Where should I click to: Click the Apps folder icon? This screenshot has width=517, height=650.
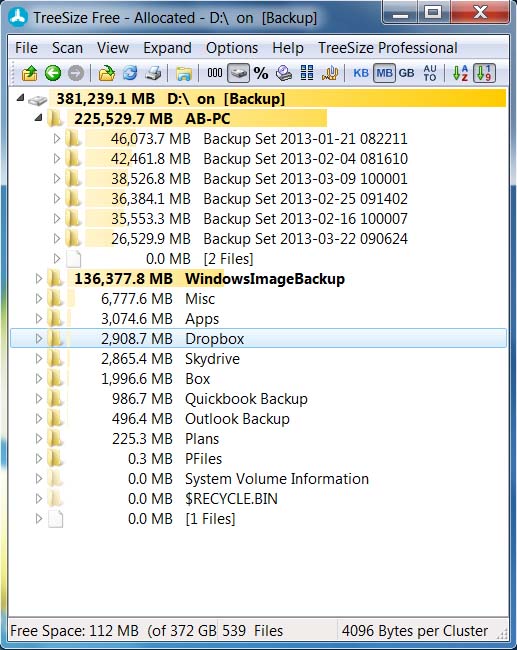55,318
